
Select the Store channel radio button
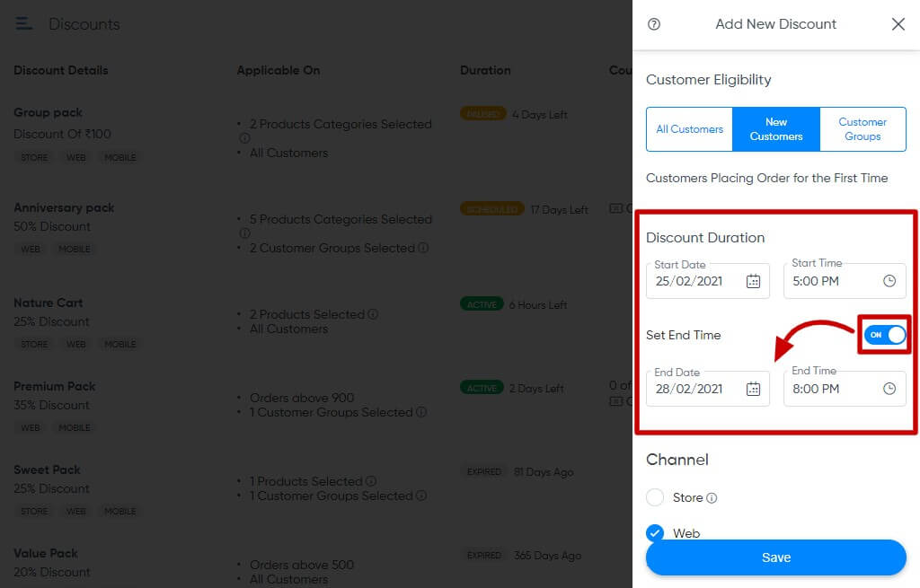pos(654,497)
